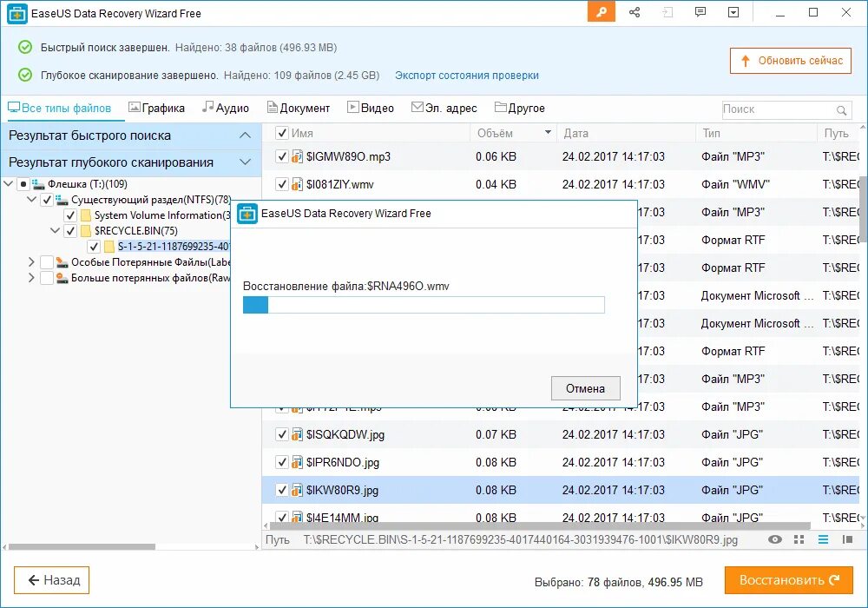The width and height of the screenshot is (868, 608).
Task: Open the Объём column dropdown arrow
Action: [548, 133]
